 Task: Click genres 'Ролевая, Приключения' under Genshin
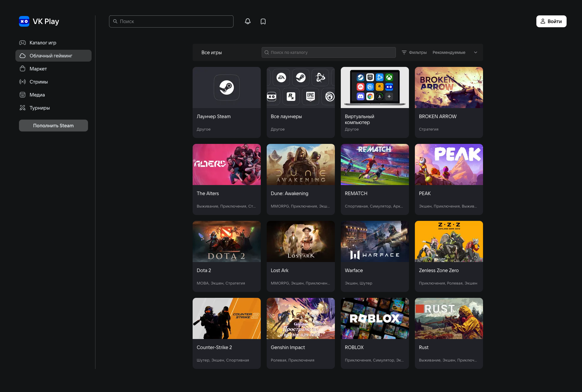point(292,360)
